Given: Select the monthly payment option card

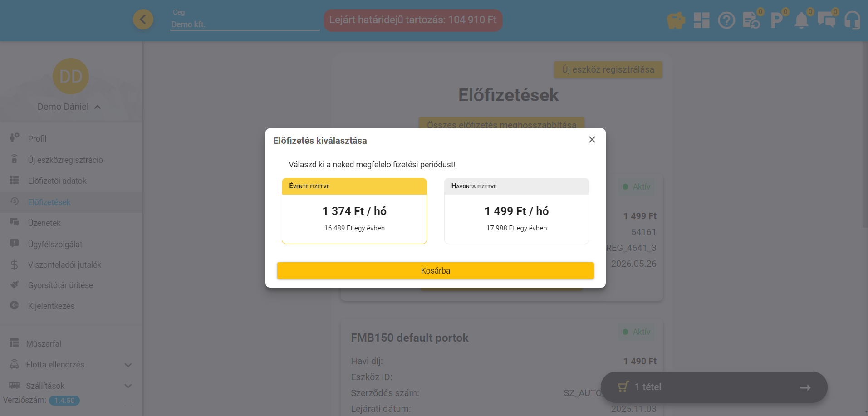Looking at the screenshot, I should point(516,211).
